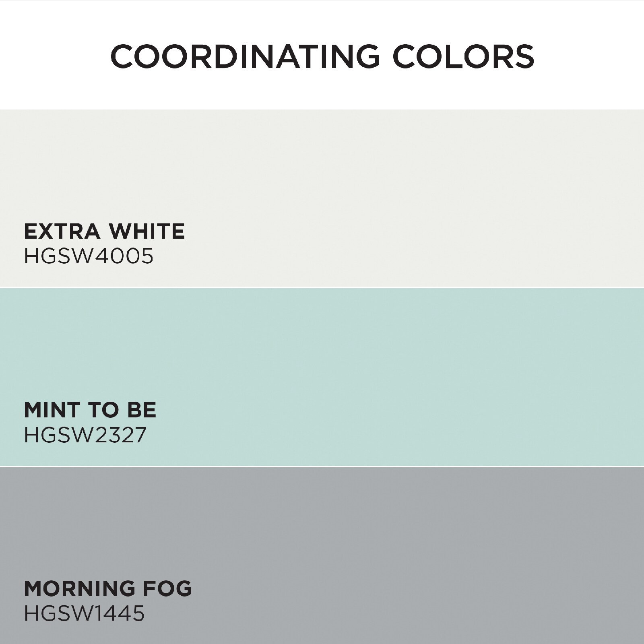644x644 pixels.
Task: Click divider between Extra White and mint swatches
Action: click(322, 287)
